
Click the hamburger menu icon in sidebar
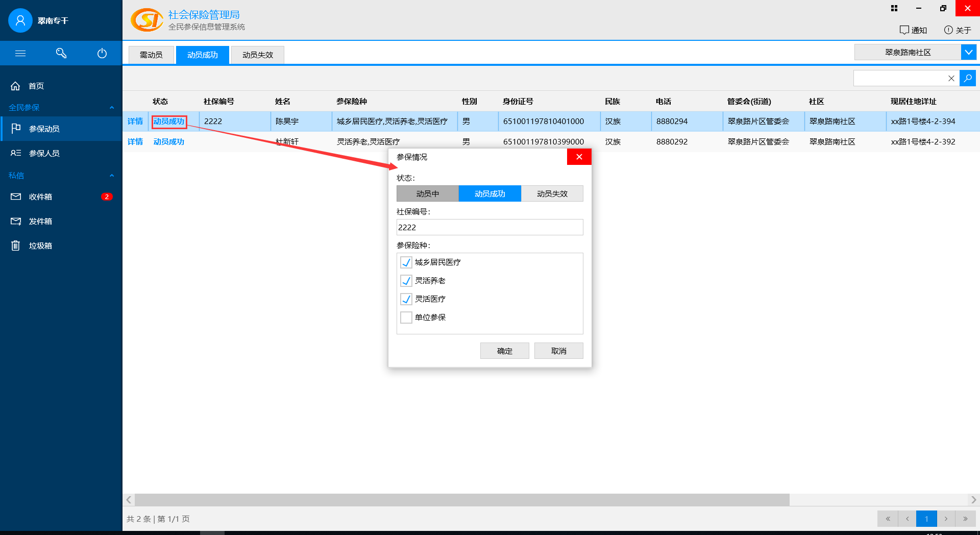click(20, 53)
